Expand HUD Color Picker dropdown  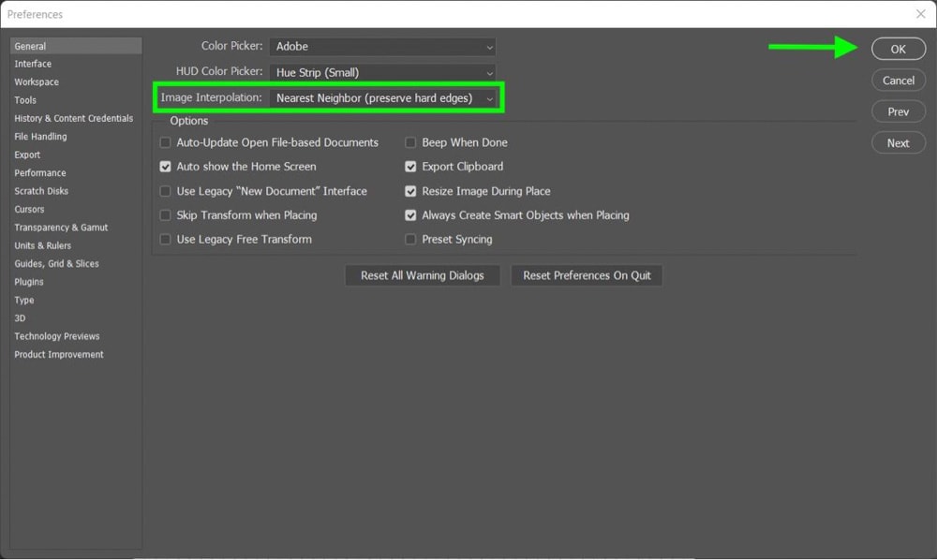pos(382,73)
